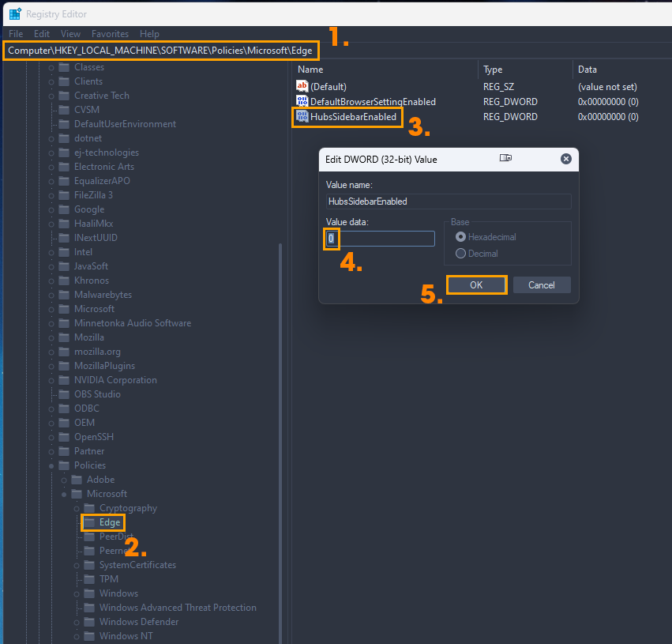672x644 pixels.
Task: Click the Malwarebytes folder icon
Action: tap(64, 295)
